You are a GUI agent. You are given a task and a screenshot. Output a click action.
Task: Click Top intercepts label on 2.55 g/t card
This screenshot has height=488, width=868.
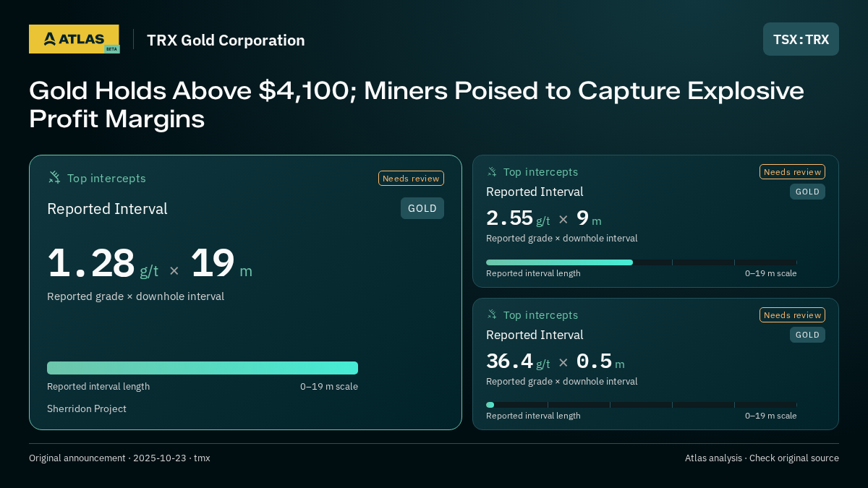(x=540, y=172)
